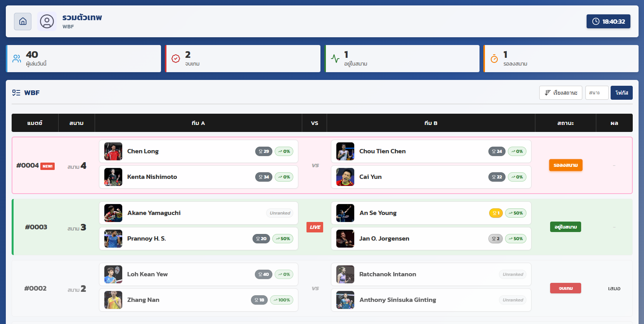Open Ratchanok Intanon's player card
644x324 pixels.
(x=431, y=274)
